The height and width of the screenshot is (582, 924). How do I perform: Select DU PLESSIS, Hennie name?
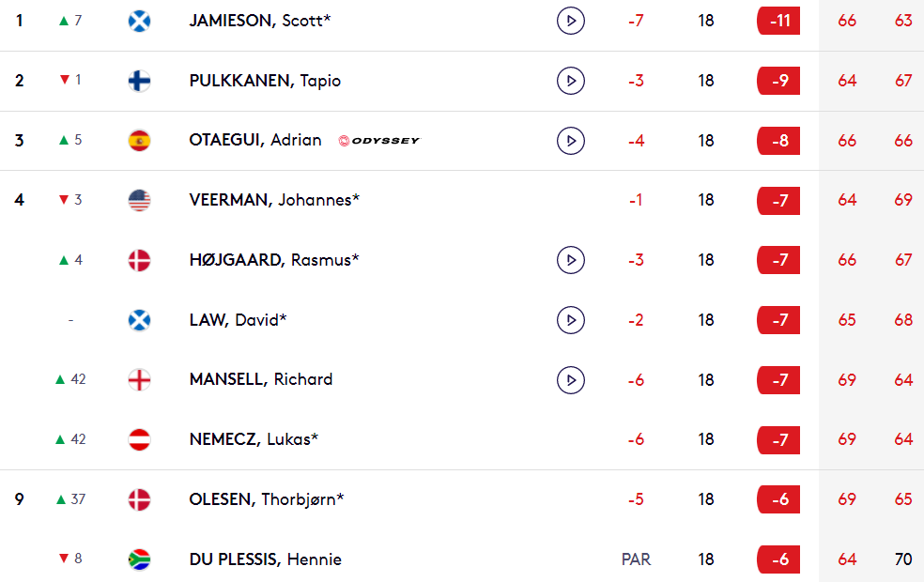(x=265, y=559)
